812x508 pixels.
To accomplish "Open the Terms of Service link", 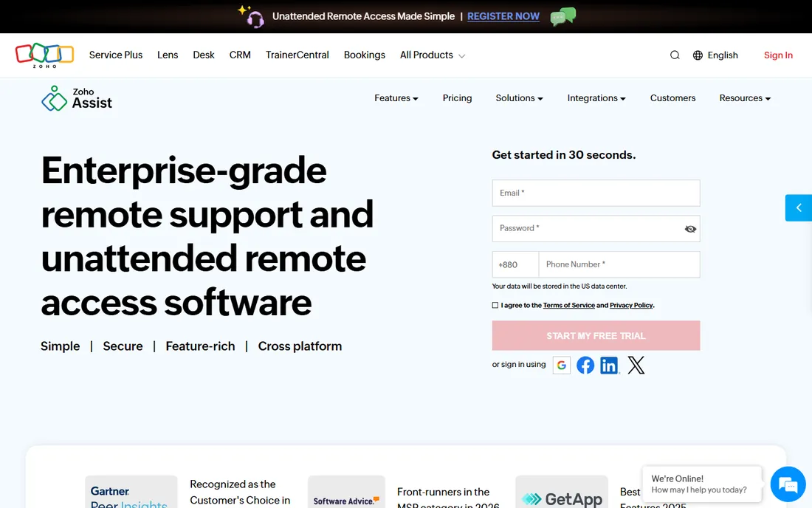I will click(x=568, y=305).
